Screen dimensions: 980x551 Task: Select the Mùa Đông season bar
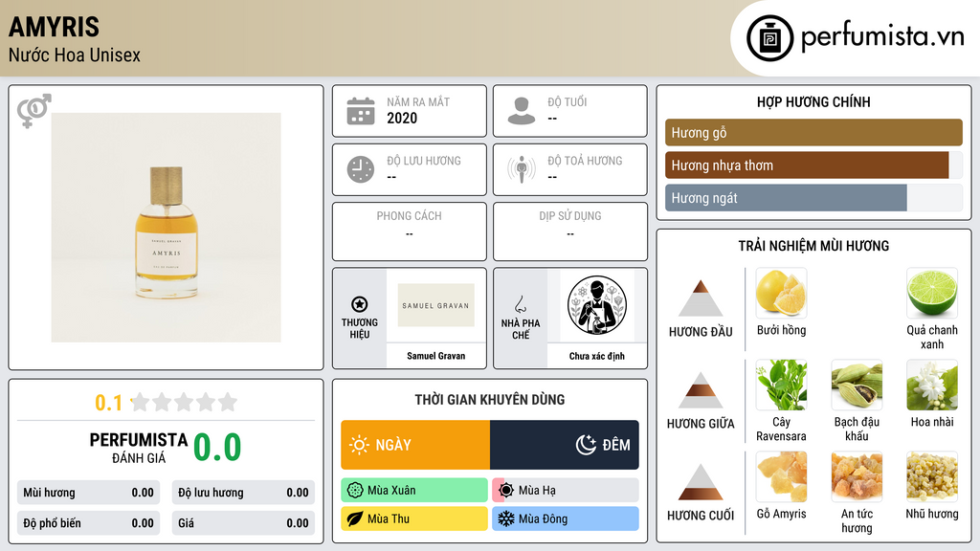566,519
